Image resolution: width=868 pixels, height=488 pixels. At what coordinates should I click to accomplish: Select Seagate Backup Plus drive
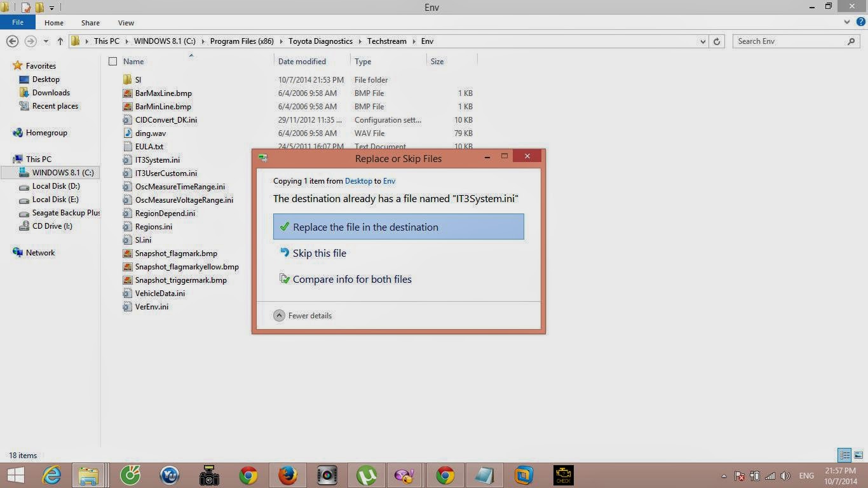(66, 213)
